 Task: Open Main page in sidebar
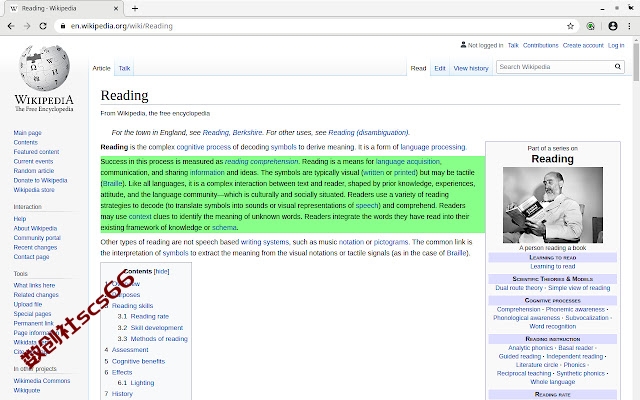point(27,133)
